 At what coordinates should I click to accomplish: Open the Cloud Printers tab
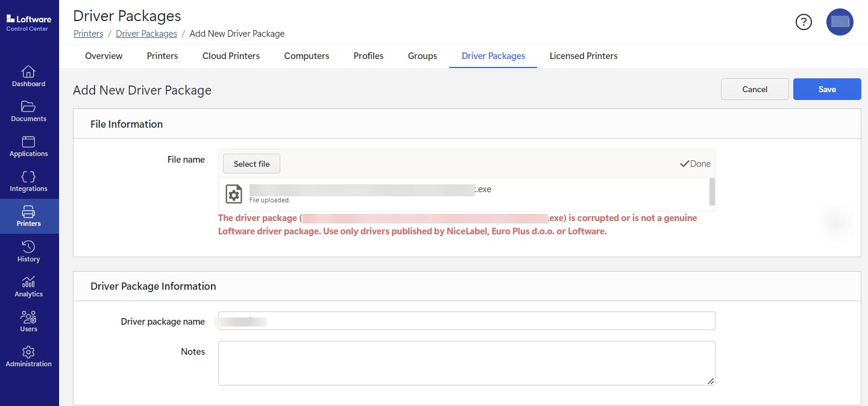click(x=231, y=56)
